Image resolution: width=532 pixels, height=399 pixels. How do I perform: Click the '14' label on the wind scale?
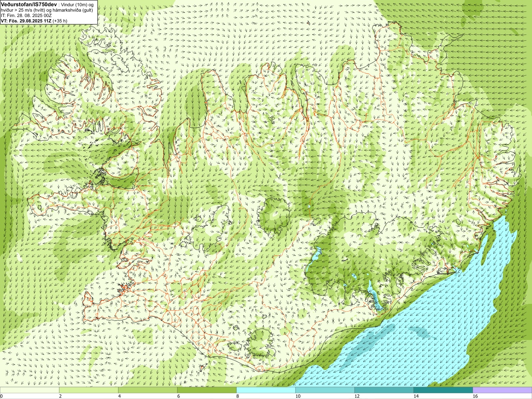point(416,396)
